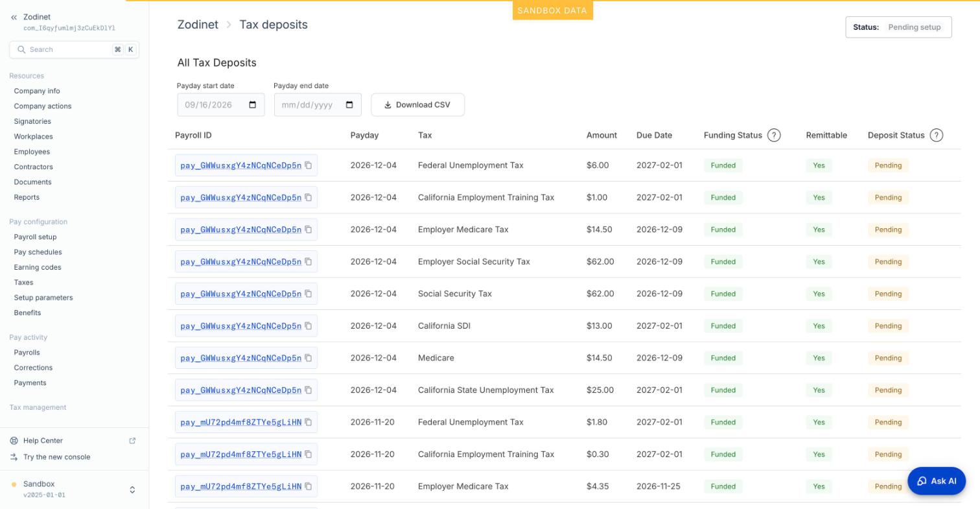
Task: Click the Payday start date field
Action: (221, 105)
